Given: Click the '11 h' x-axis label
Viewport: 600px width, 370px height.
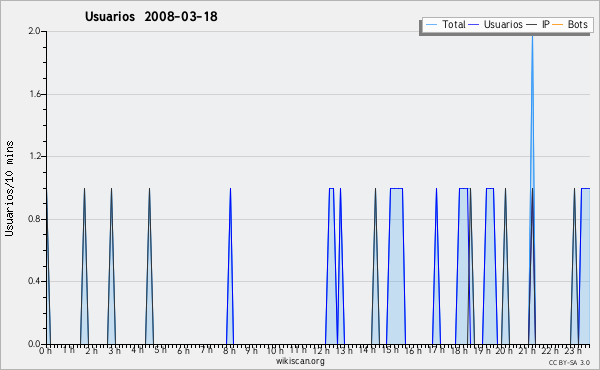Looking at the screenshot, I should point(298,350).
